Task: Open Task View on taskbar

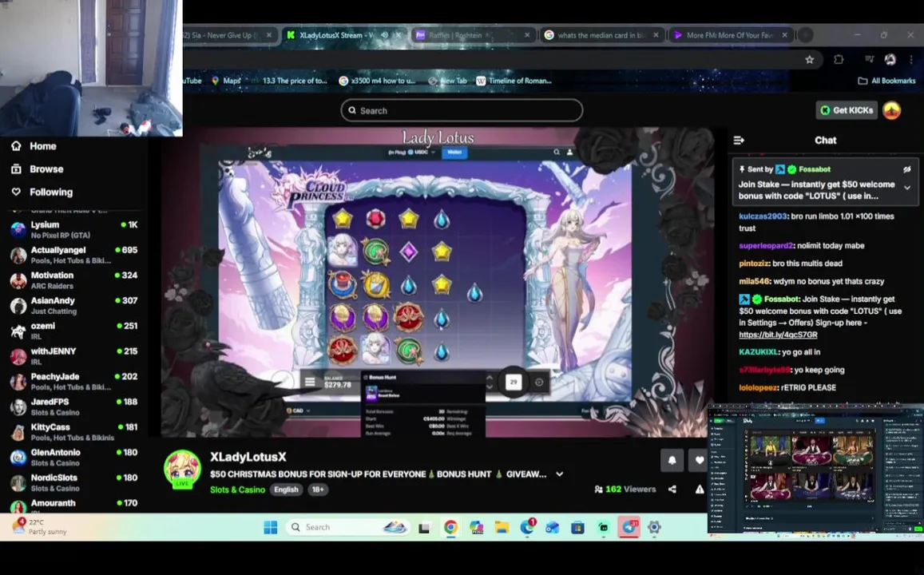Action: 424,527
